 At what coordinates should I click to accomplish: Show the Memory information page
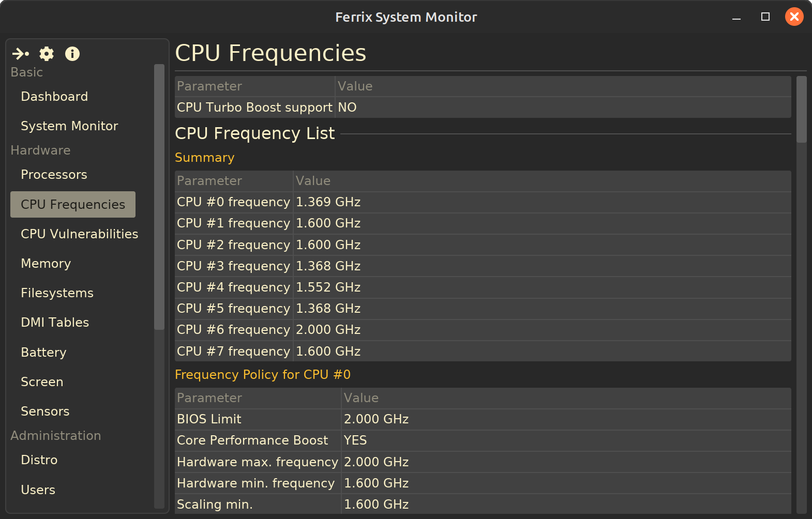click(x=46, y=264)
